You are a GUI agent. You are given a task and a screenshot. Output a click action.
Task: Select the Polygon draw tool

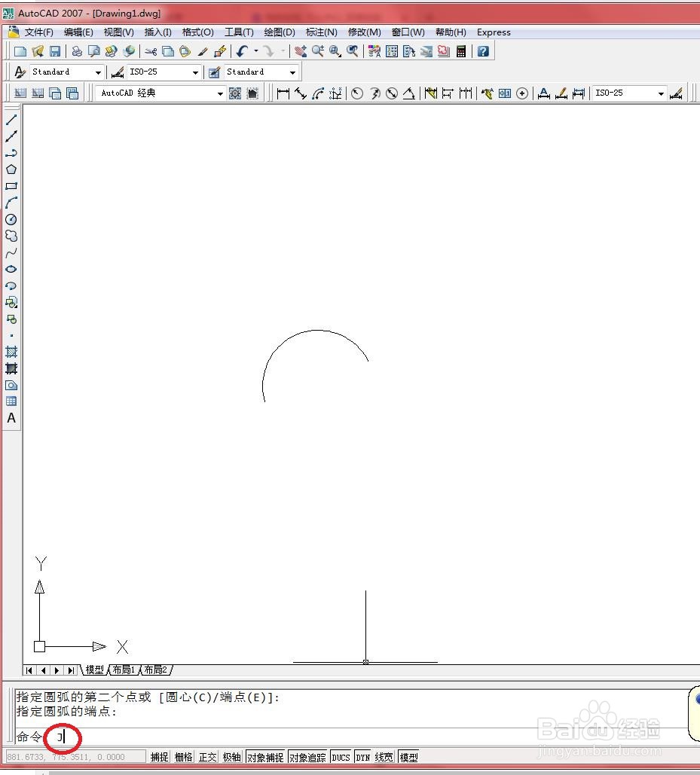(x=11, y=169)
